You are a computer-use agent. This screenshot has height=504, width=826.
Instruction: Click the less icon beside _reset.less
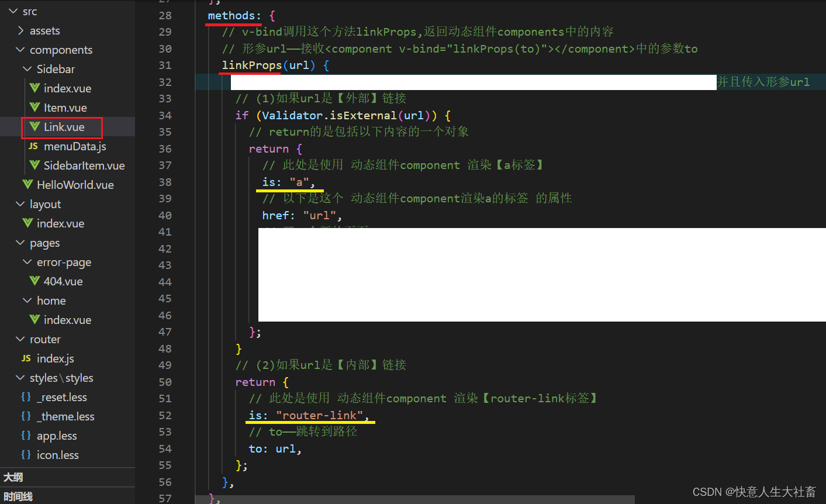coord(26,397)
